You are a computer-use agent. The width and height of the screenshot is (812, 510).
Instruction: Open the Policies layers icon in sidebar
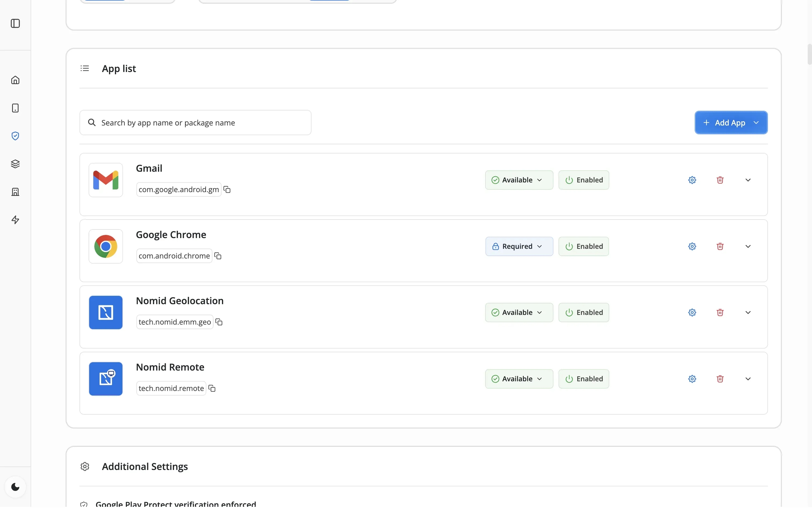tap(15, 164)
